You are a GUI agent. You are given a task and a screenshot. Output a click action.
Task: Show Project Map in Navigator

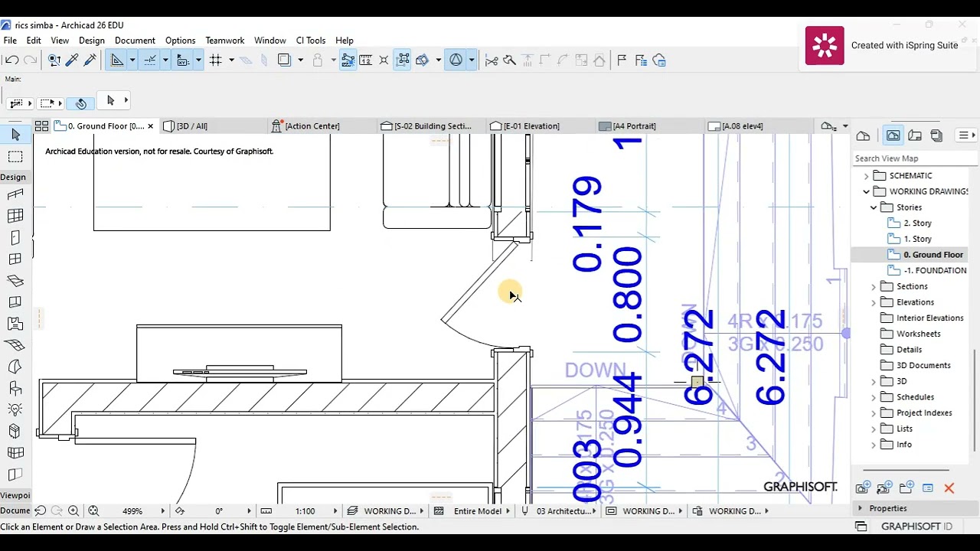pos(863,135)
